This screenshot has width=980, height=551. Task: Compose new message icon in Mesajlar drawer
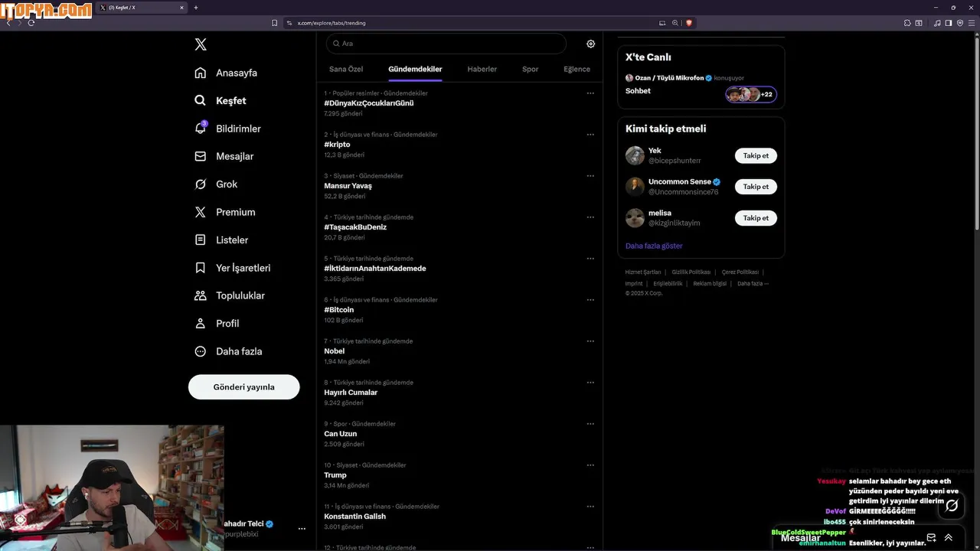931,537
